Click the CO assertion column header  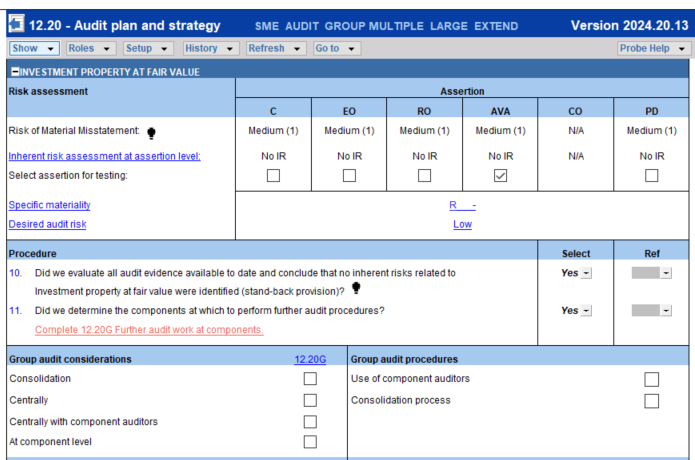click(x=575, y=111)
